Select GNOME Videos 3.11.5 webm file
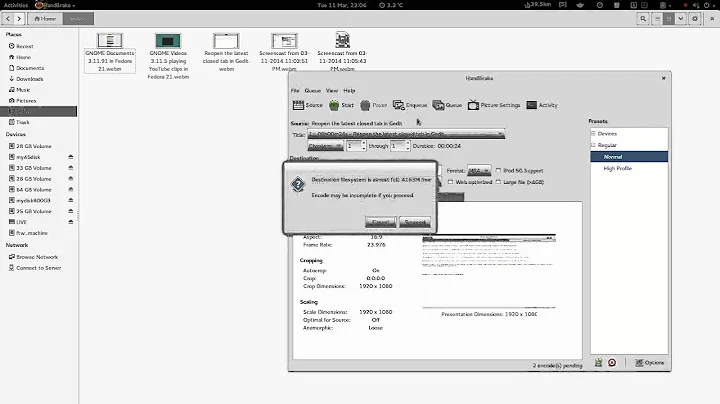Viewport: 720px width, 404px height. pos(168,56)
